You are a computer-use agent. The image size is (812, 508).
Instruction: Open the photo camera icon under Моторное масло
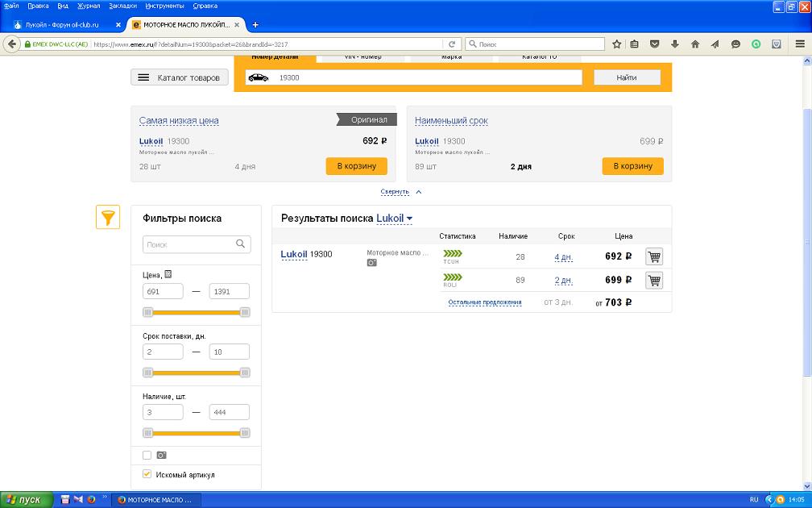372,263
